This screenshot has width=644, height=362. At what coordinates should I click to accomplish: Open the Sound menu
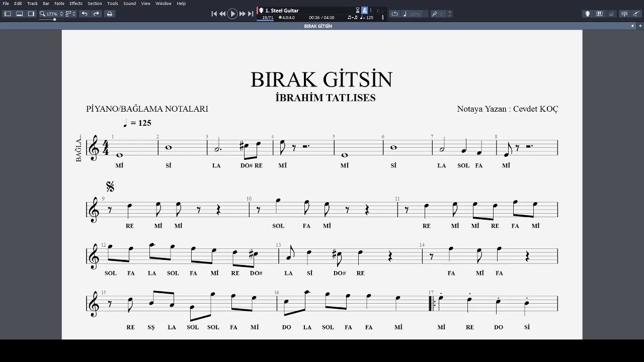click(129, 4)
